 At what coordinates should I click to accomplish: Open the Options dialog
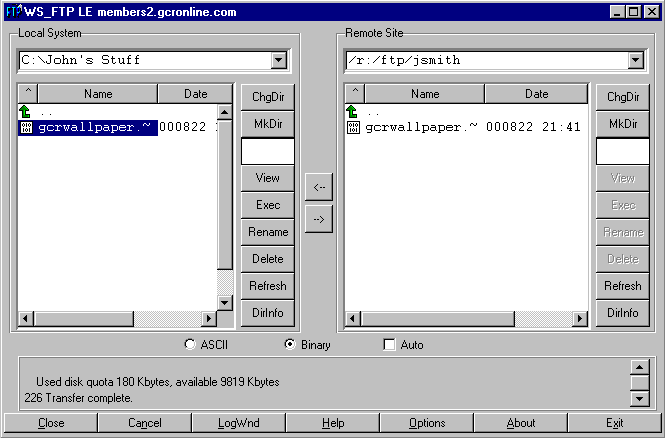[x=427, y=423]
